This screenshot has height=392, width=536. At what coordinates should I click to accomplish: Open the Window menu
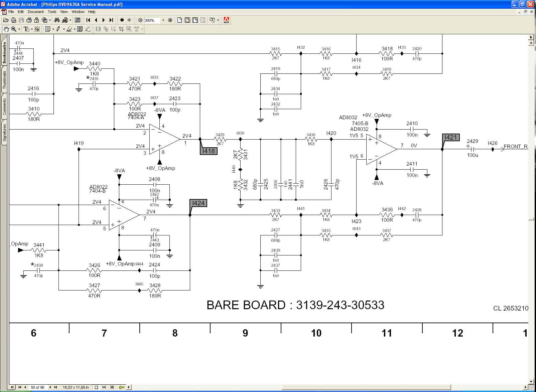click(78, 12)
